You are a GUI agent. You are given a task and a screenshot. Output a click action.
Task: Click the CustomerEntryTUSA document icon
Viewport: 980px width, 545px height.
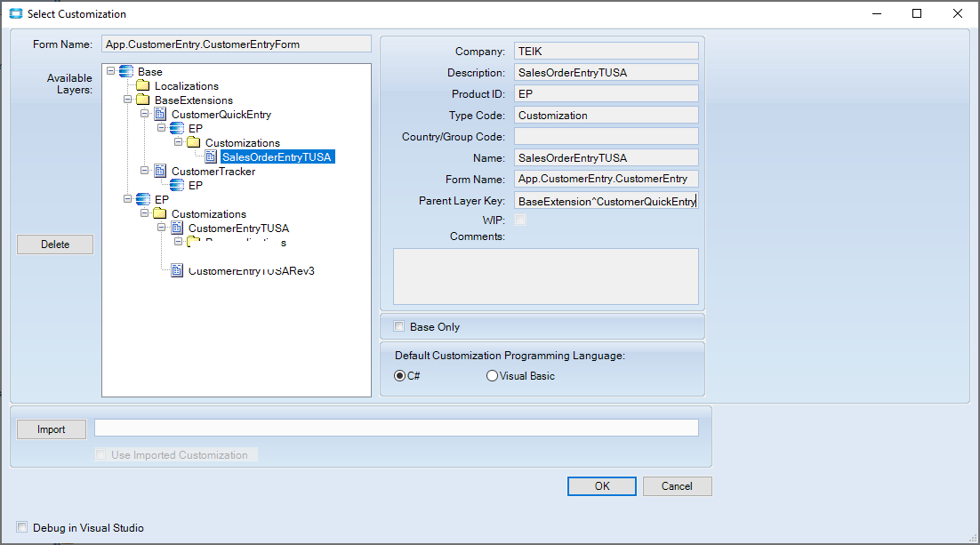(177, 228)
